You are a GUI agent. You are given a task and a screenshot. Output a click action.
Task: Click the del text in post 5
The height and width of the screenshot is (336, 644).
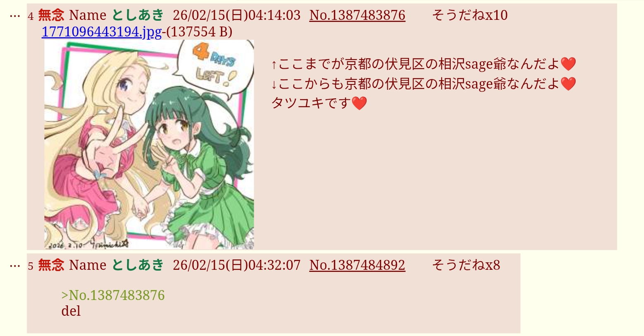[71, 311]
